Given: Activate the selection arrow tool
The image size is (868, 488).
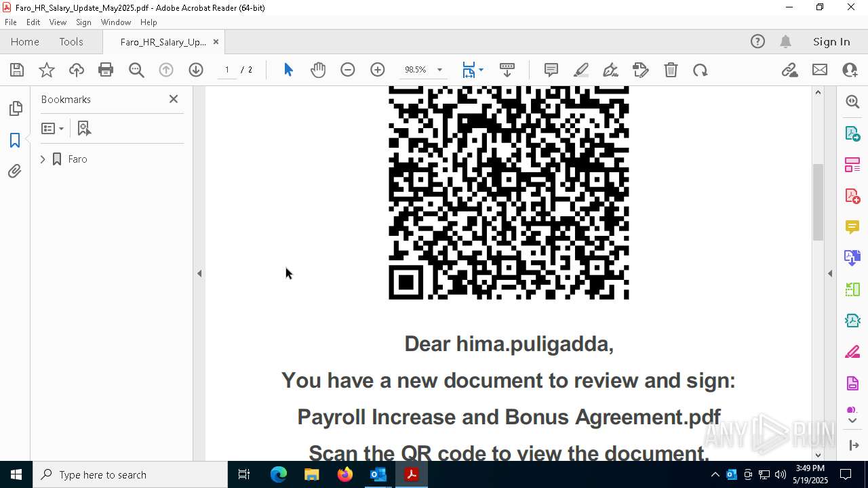Looking at the screenshot, I should (x=288, y=70).
